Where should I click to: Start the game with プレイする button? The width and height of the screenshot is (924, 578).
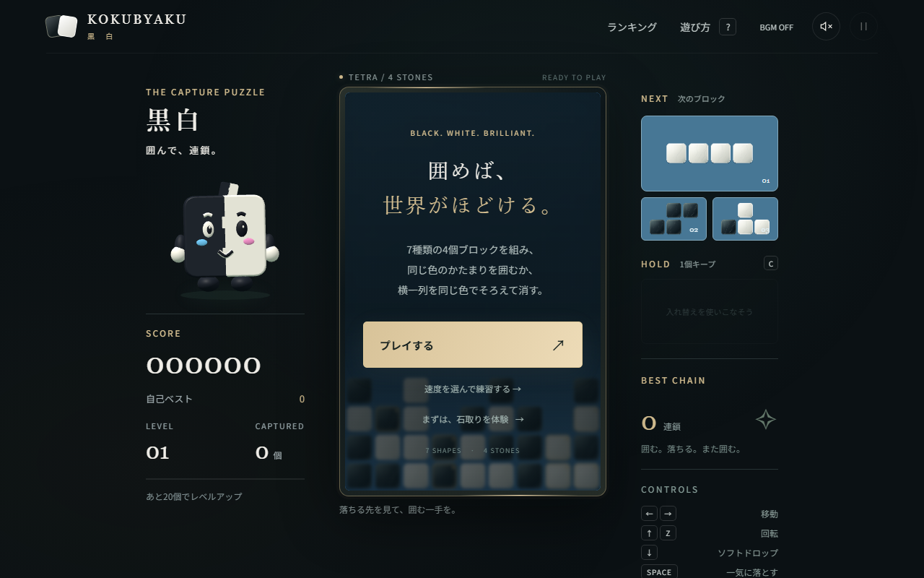point(473,345)
